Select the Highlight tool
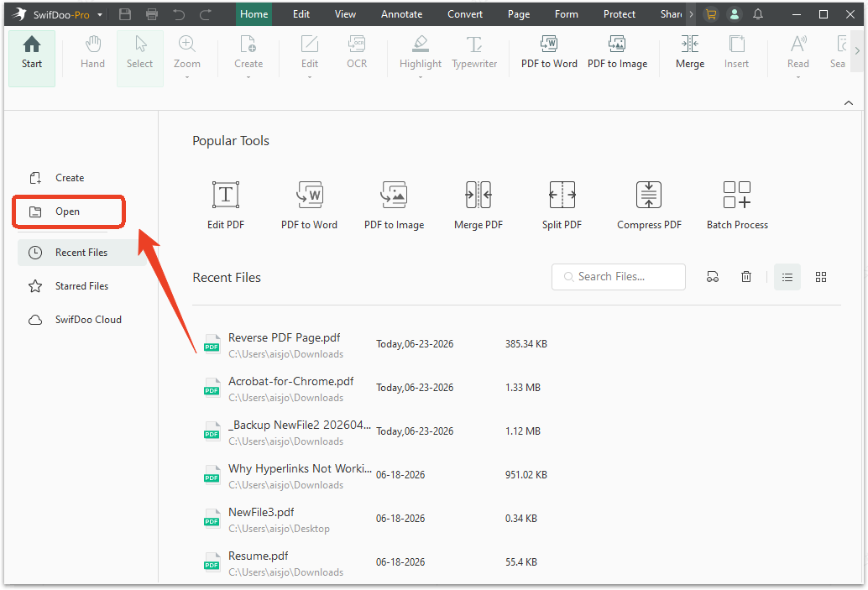The width and height of the screenshot is (868, 590). point(421,53)
